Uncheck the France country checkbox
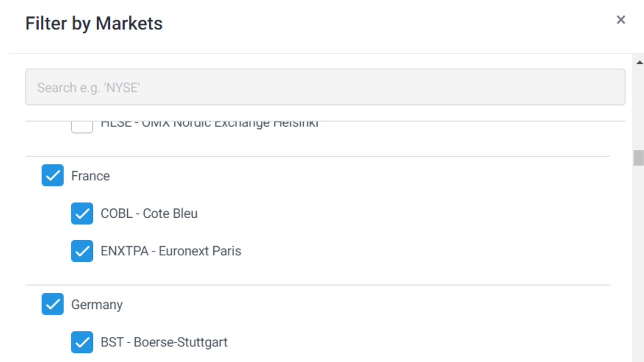 [x=53, y=176]
